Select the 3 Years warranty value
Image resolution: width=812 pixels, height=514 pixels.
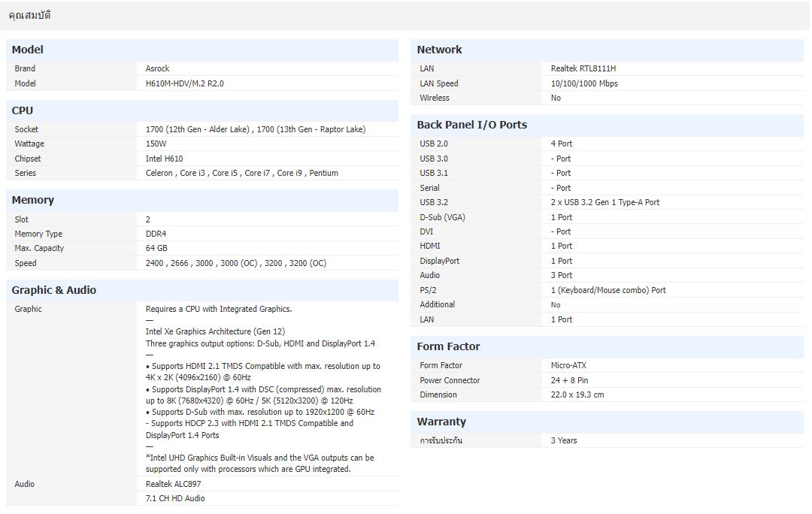562,440
